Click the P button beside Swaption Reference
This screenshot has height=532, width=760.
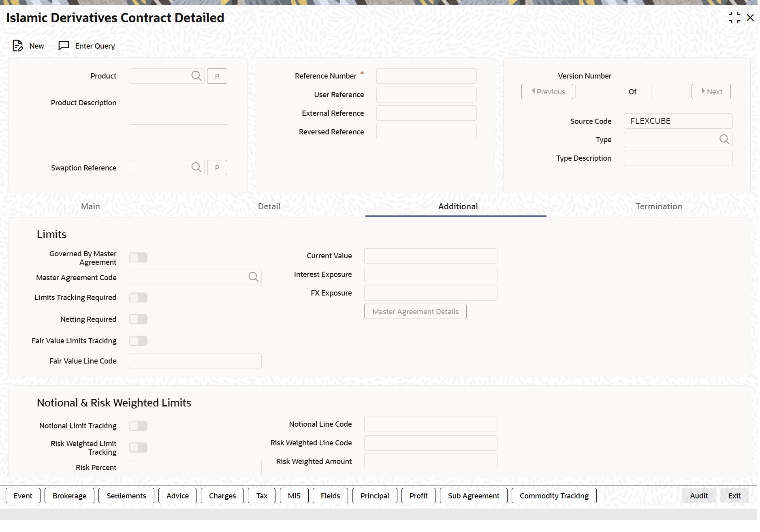pos(217,168)
